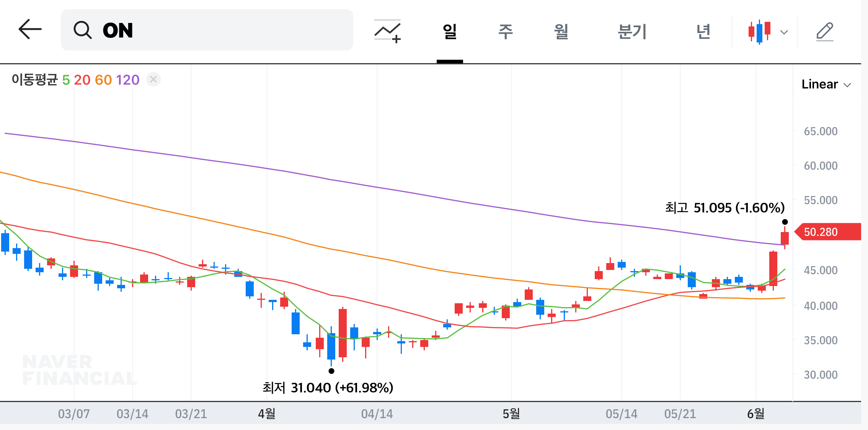Click the 30.000 price axis label
The height and width of the screenshot is (430, 868).
click(x=821, y=375)
